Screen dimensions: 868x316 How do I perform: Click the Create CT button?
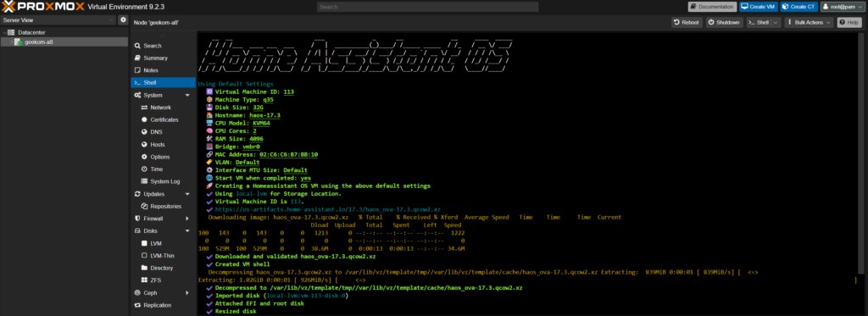798,7
